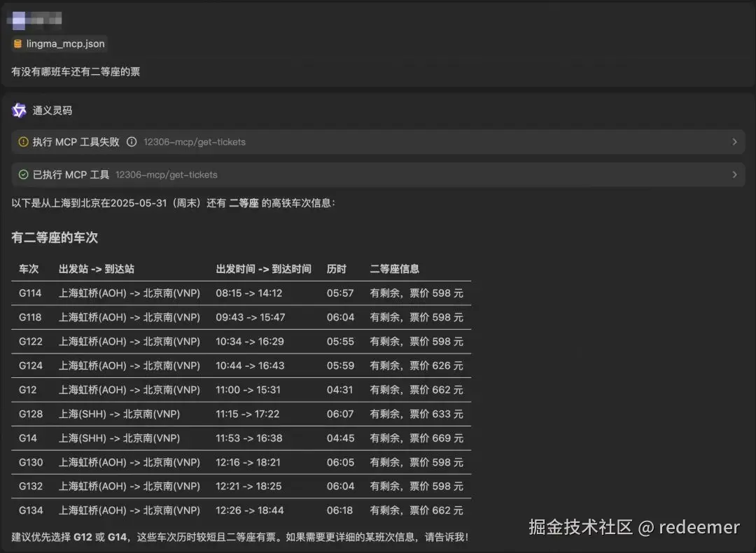Open the lingma_mcp.json file attachment
Viewport: 756px width, 553px height.
[x=59, y=44]
